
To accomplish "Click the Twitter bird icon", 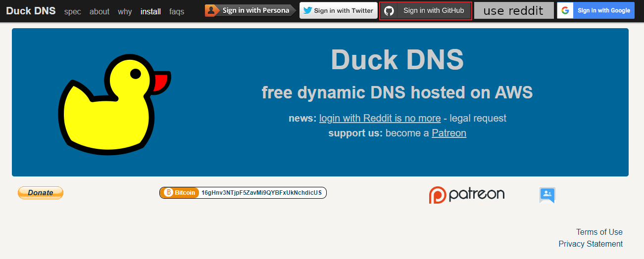I will [307, 10].
